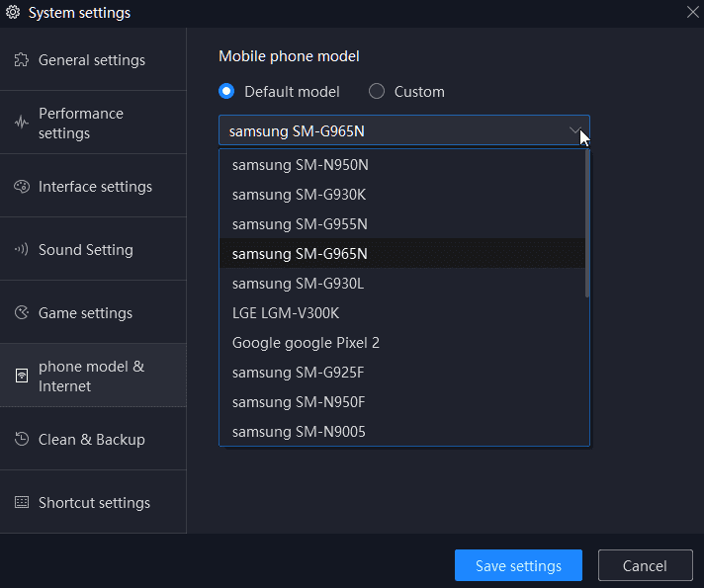The height and width of the screenshot is (588, 704).
Task: Switch to Interface settings tab
Action: coord(93,186)
